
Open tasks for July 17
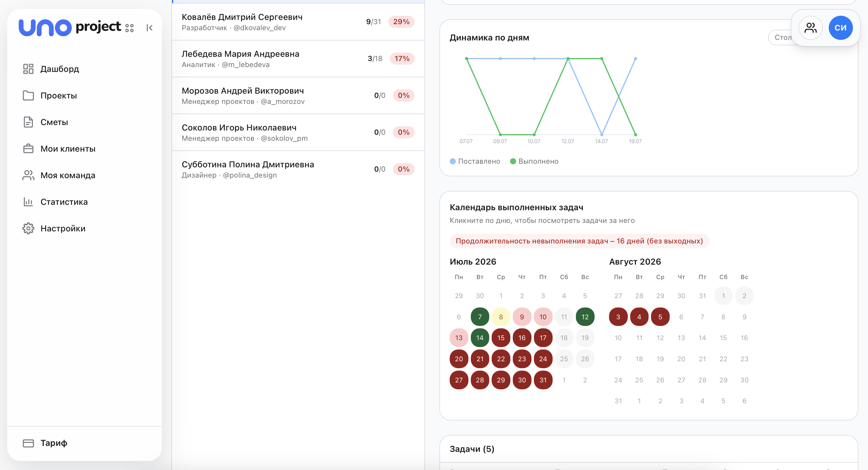point(543,338)
